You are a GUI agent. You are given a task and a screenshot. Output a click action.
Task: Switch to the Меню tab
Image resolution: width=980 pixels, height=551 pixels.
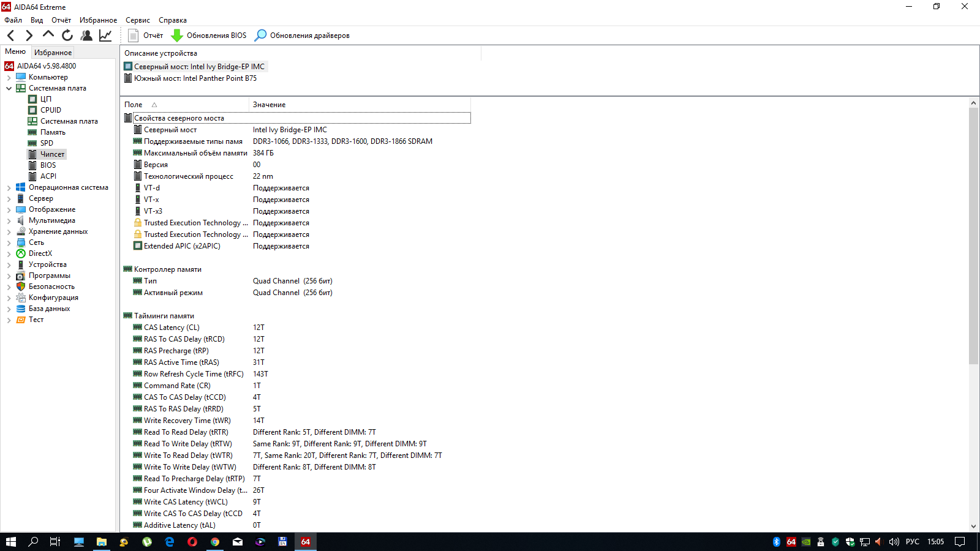[15, 52]
